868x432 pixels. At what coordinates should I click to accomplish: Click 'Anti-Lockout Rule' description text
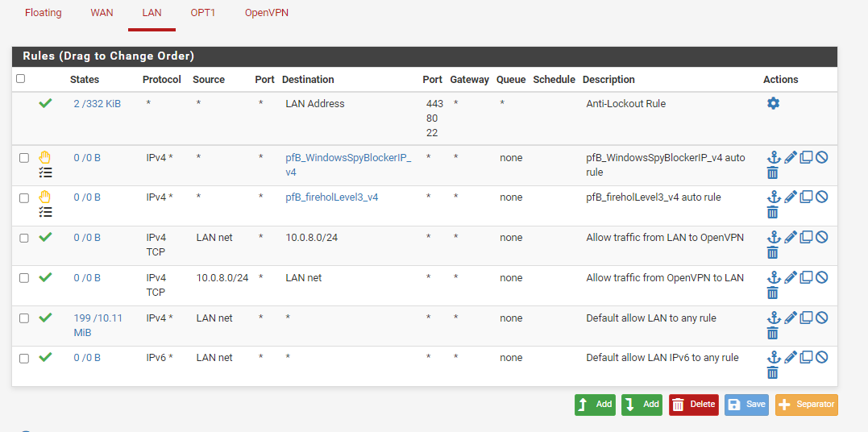(625, 104)
